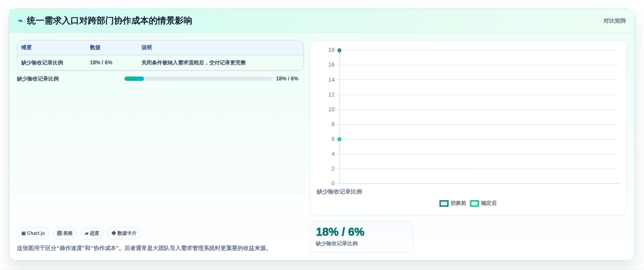Click the chart data point at 18
This screenshot has height=270, width=644.
point(339,50)
